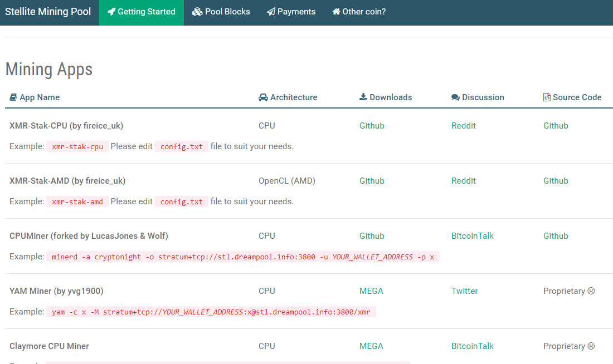Switch to the Payments tab
This screenshot has width=613, height=364.
point(296,12)
